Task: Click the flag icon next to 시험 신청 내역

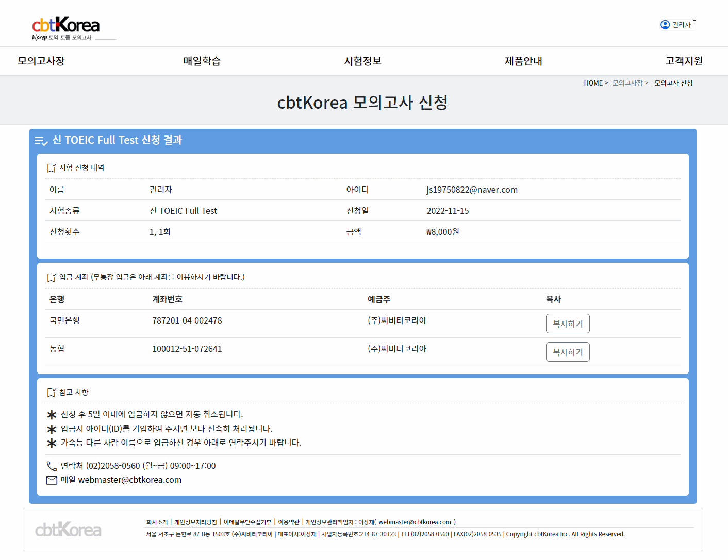Action: coord(51,168)
